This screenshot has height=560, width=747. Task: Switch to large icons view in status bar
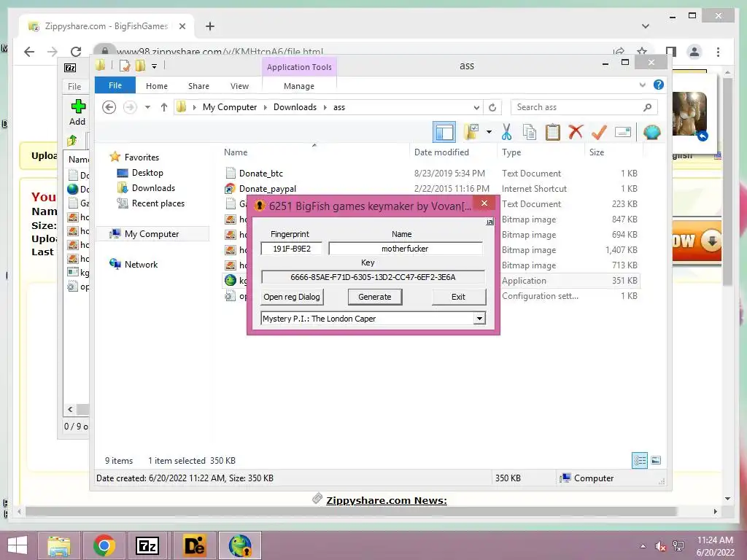point(656,461)
